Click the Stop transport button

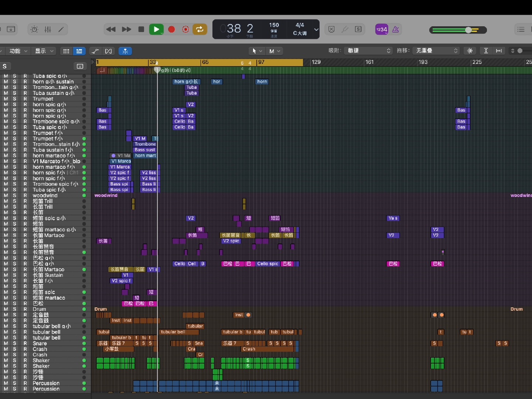tap(141, 29)
